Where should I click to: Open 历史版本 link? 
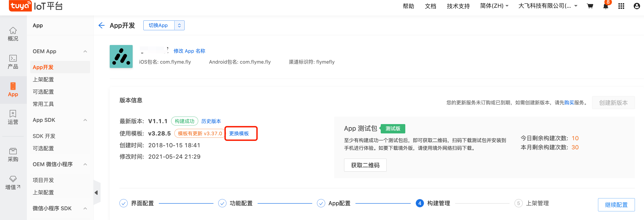211,121
